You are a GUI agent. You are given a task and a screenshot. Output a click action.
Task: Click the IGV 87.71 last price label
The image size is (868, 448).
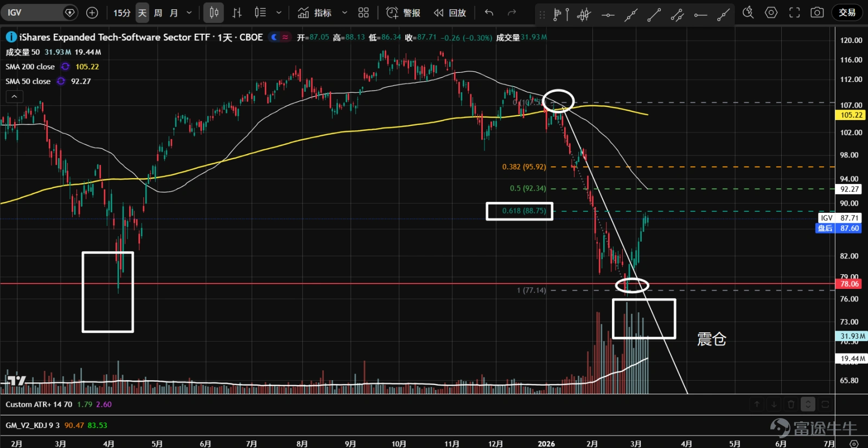pyautogui.click(x=840, y=218)
